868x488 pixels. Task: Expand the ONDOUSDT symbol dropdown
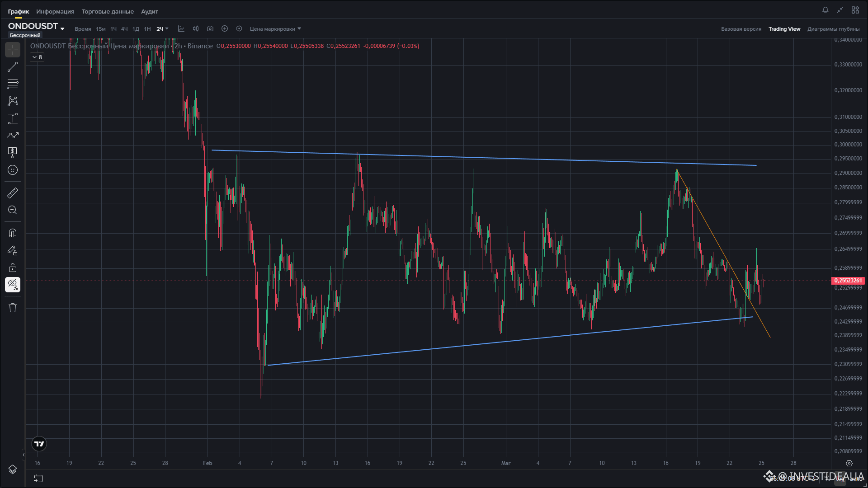62,28
